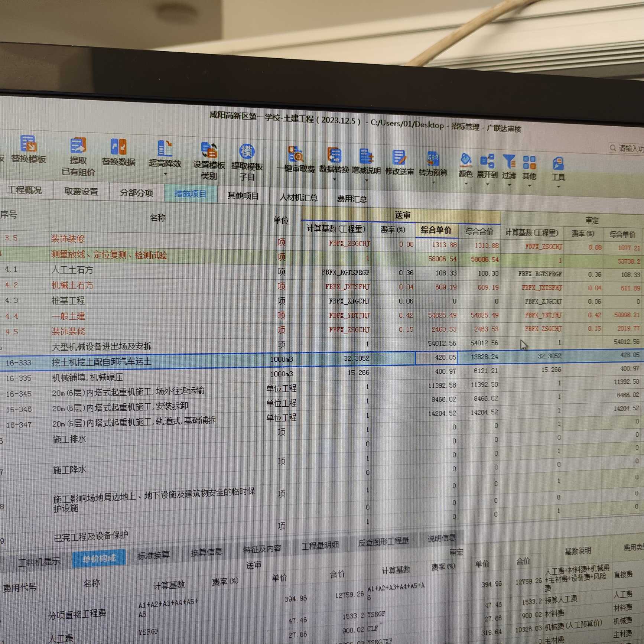
Task: Click the 送审 综合单价 column header
Action: tap(436, 230)
